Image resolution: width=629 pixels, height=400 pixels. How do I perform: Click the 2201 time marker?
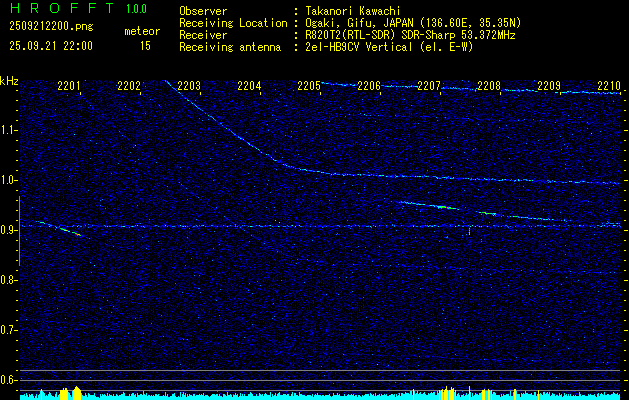(69, 86)
